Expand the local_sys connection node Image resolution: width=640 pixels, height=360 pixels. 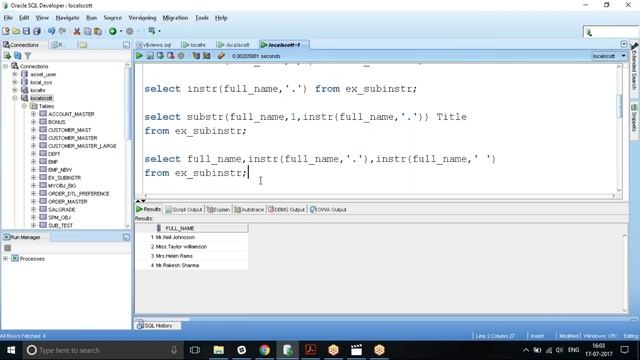(15, 82)
